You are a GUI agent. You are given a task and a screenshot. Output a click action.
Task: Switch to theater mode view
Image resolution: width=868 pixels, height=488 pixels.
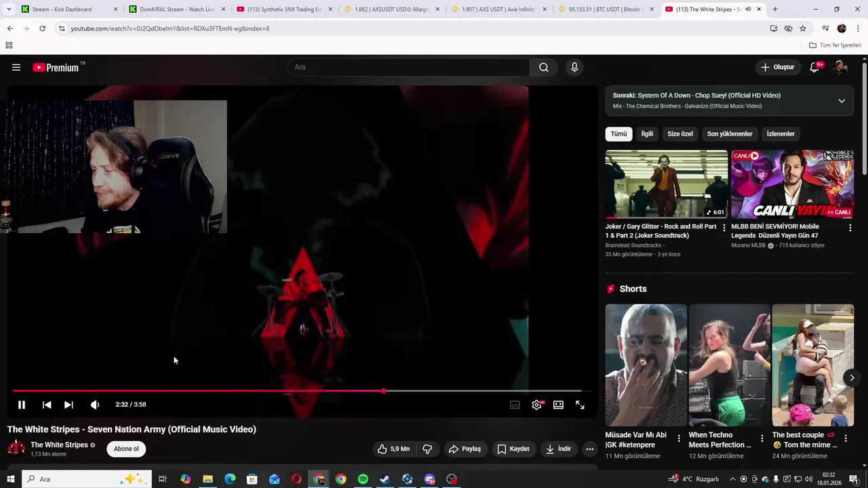tap(558, 405)
